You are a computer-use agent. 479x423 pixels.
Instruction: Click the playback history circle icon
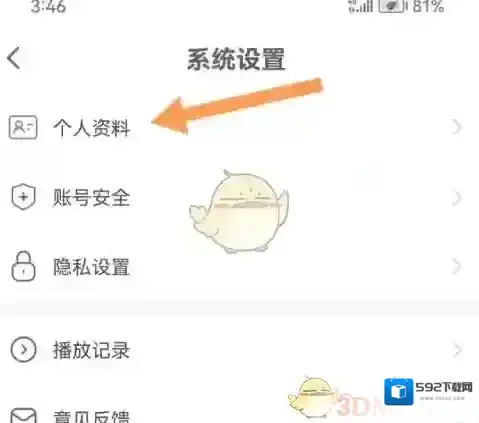tap(23, 349)
